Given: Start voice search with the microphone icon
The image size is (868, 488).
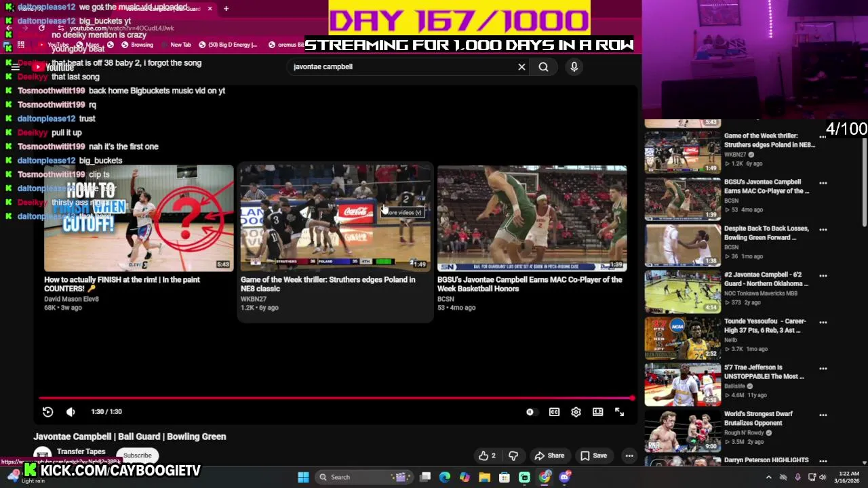Looking at the screenshot, I should point(574,66).
